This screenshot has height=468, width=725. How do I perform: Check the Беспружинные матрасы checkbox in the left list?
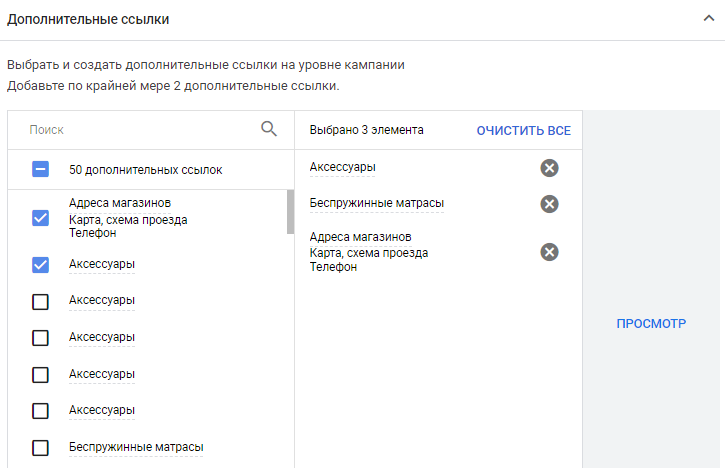(x=41, y=447)
